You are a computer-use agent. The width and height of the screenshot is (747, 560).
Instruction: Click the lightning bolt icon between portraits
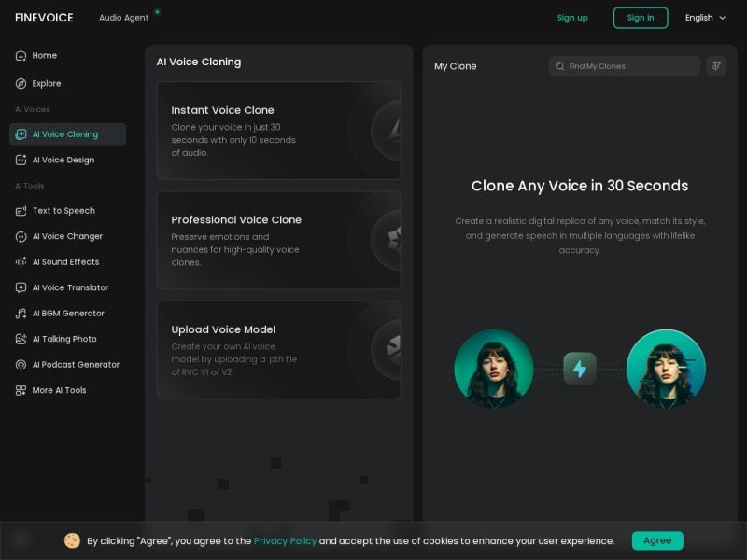(579, 369)
